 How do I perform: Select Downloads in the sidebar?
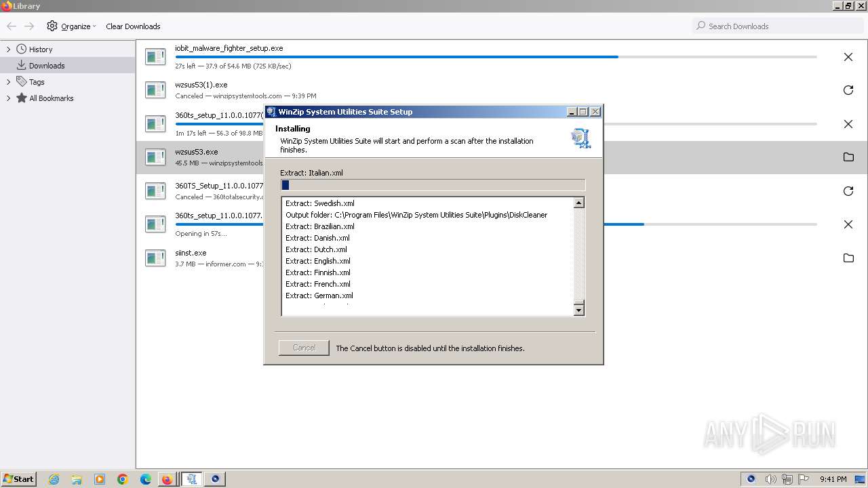(47, 66)
